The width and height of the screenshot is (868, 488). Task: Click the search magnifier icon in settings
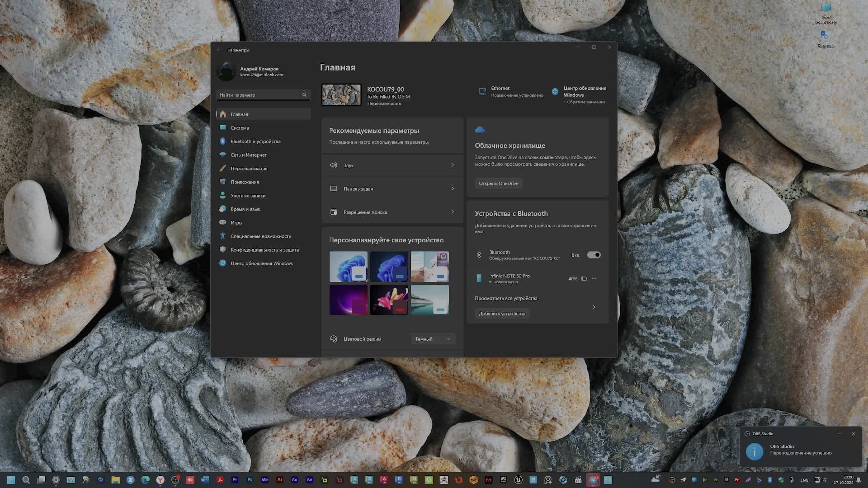tap(304, 95)
